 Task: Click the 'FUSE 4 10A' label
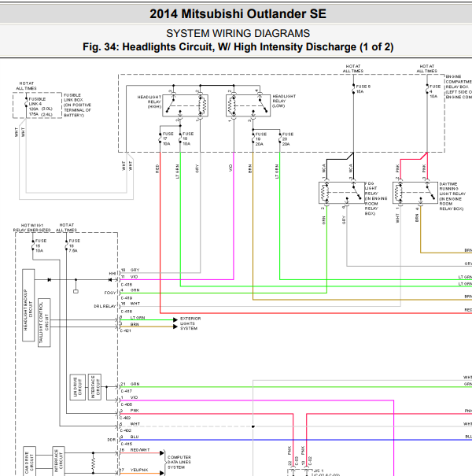click(x=435, y=91)
